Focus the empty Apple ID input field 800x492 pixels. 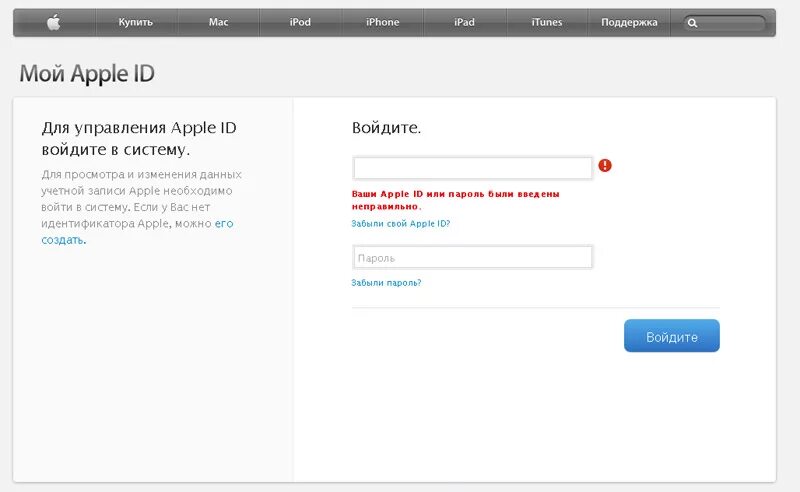(x=472, y=168)
